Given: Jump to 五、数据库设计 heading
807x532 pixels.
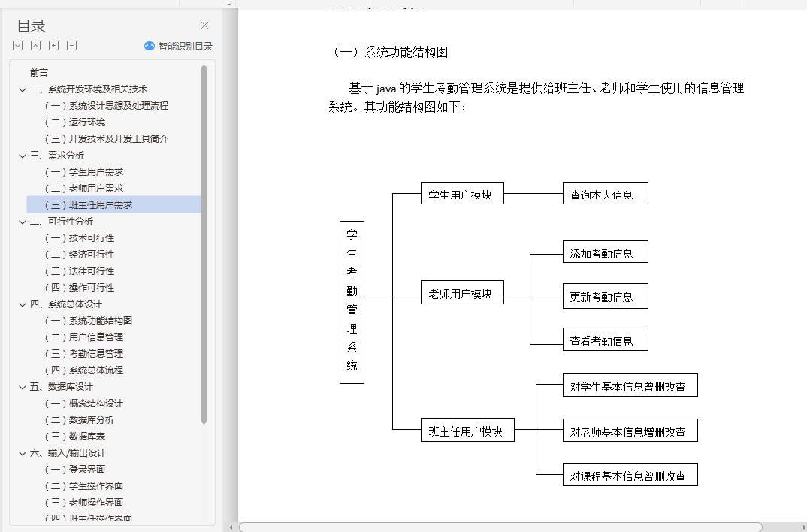Looking at the screenshot, I should click(62, 386).
